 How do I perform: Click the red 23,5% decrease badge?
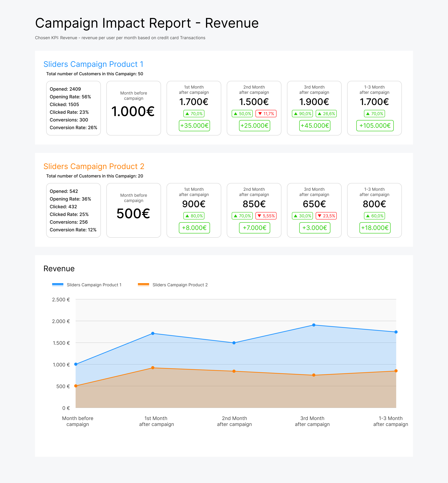pyautogui.click(x=326, y=216)
